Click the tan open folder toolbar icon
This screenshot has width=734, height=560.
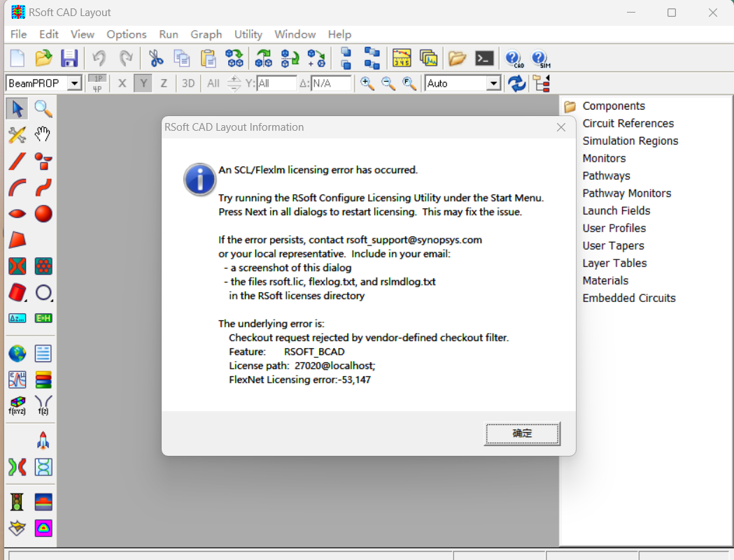tap(457, 59)
